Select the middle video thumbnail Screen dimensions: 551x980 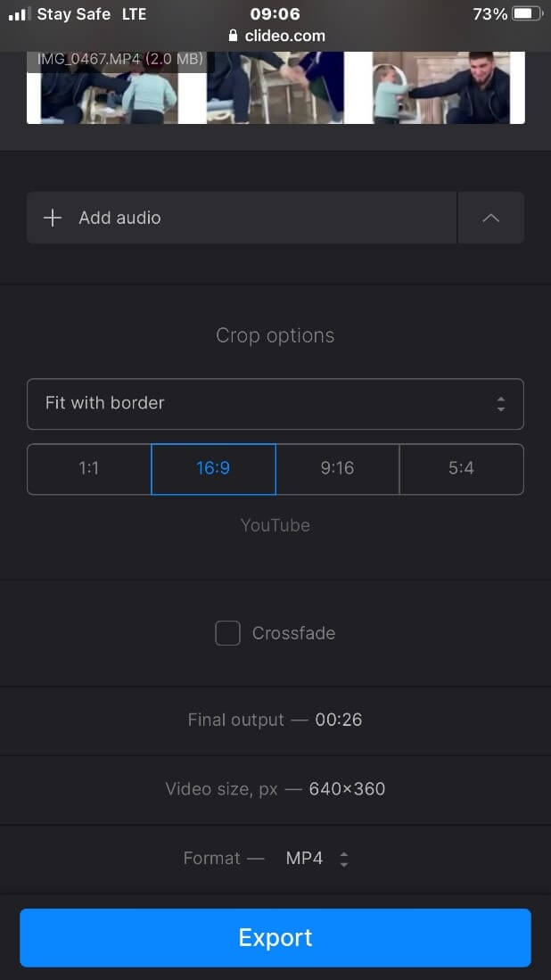[x=275, y=87]
